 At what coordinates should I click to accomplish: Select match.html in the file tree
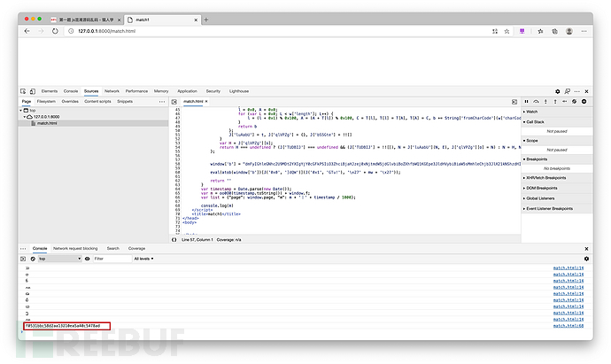click(47, 123)
